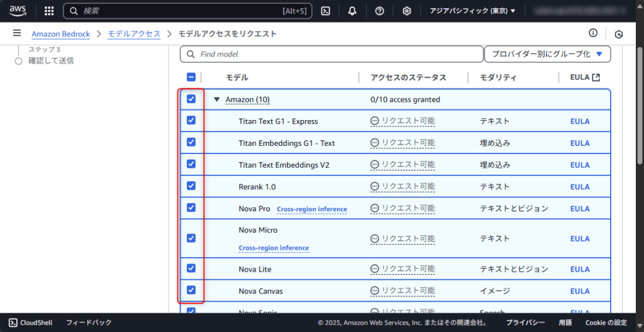Click the 0/10 access granted text
Image resolution: width=644 pixels, height=332 pixels.
[406, 99]
